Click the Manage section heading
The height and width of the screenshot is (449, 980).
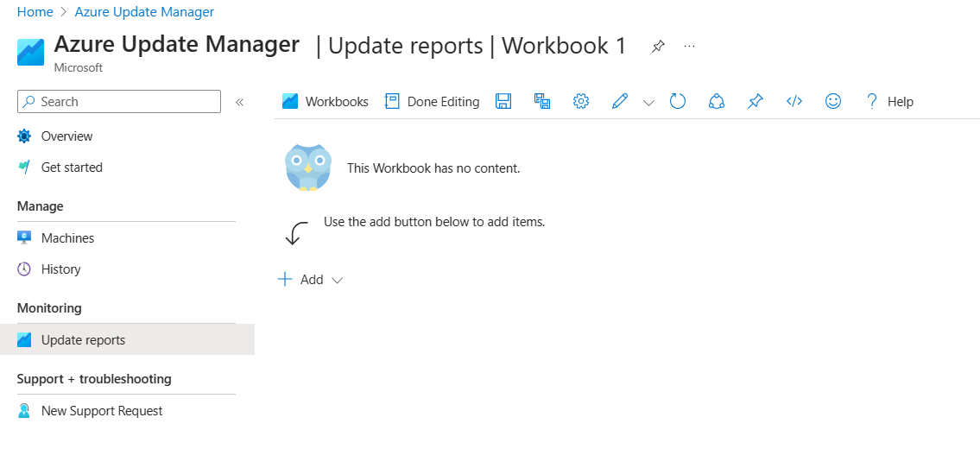(x=40, y=206)
